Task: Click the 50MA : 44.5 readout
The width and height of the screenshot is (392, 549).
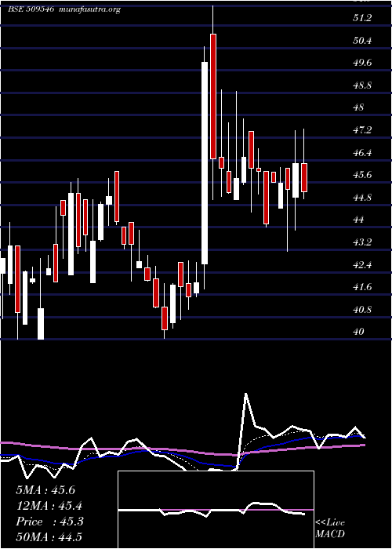Action: pos(49,536)
